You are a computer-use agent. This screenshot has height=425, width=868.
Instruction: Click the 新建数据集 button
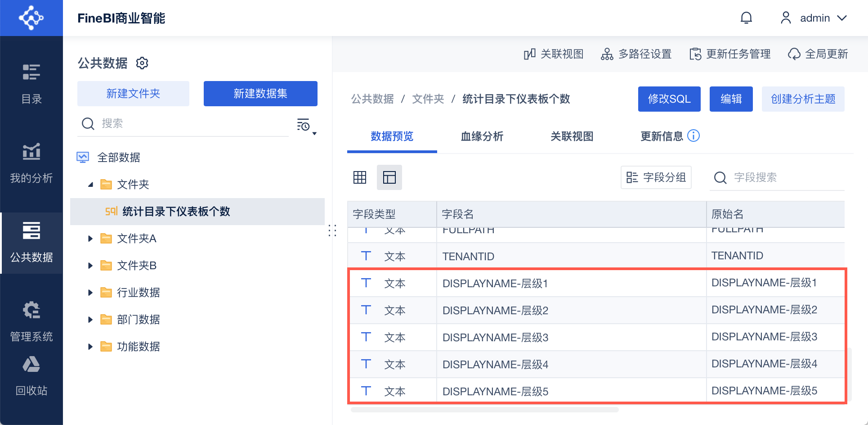(260, 94)
